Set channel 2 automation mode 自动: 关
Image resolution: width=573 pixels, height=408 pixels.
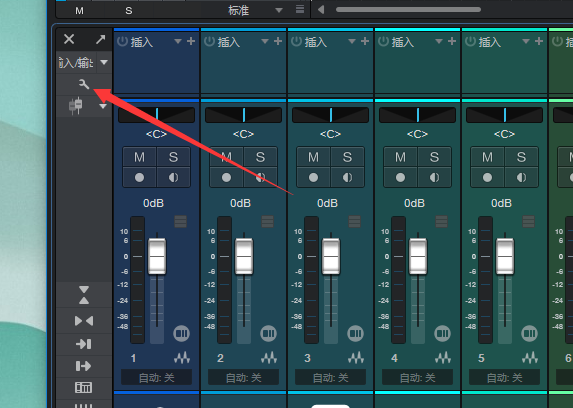[243, 377]
